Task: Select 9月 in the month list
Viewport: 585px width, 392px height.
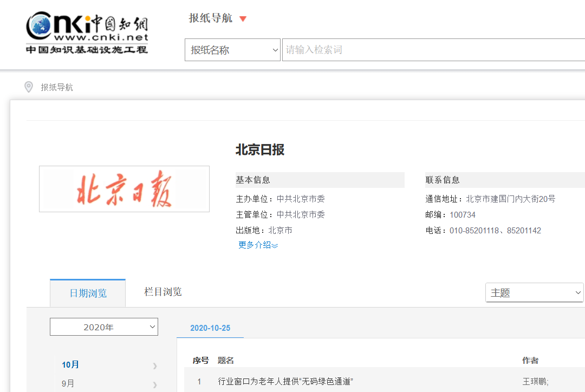Action: [68, 384]
